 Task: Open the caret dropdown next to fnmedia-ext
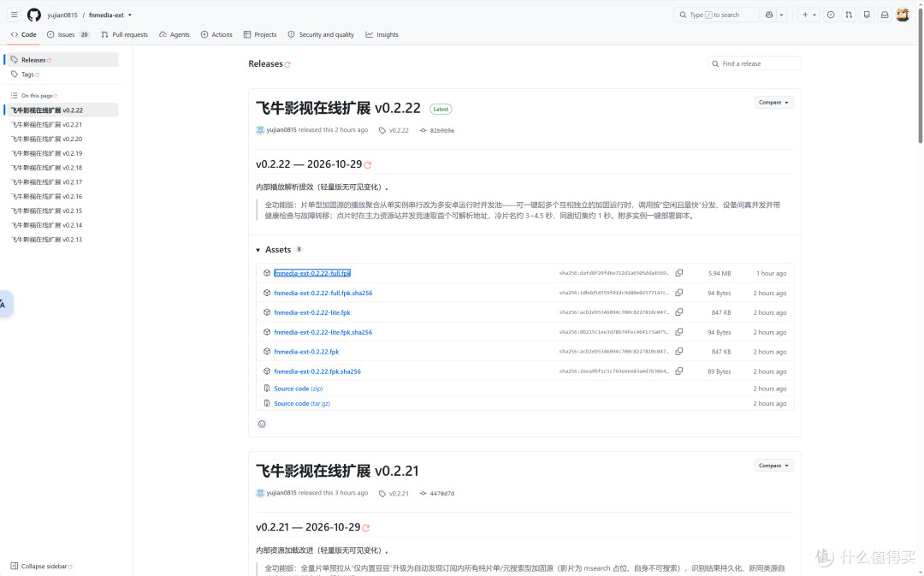130,15
